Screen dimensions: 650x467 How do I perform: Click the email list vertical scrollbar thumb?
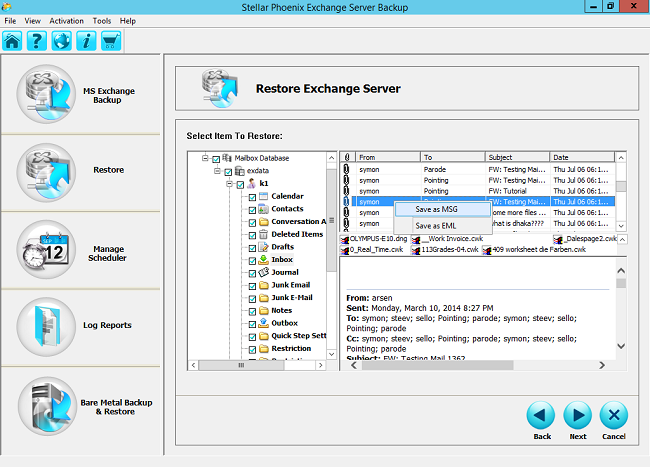point(621,186)
